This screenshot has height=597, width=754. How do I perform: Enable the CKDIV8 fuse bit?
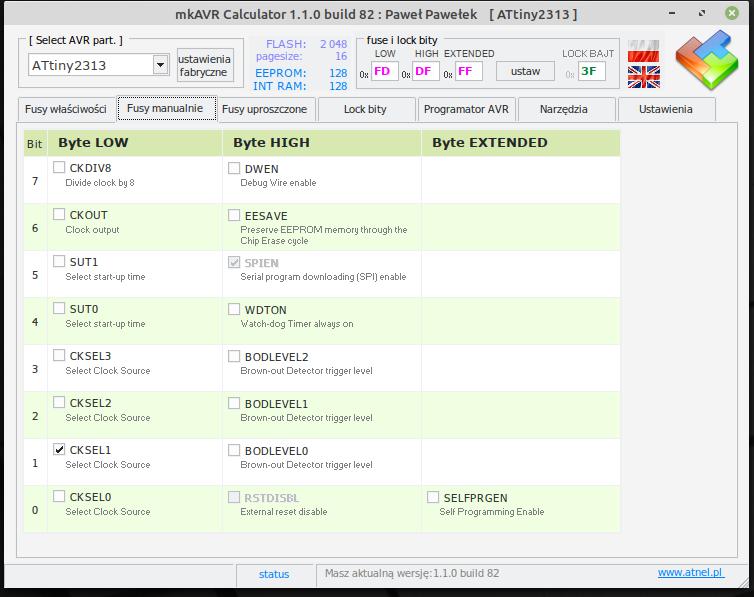click(x=60, y=168)
